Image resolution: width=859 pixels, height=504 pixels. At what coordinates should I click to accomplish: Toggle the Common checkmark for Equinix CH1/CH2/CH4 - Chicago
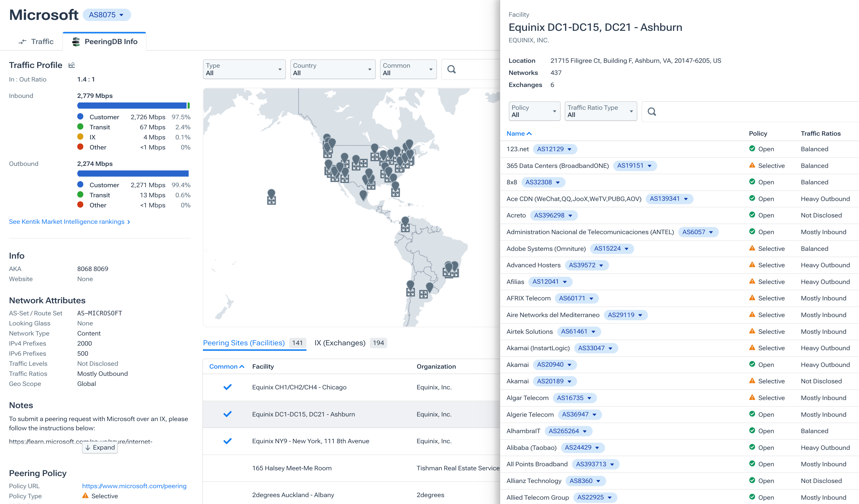[x=227, y=387]
